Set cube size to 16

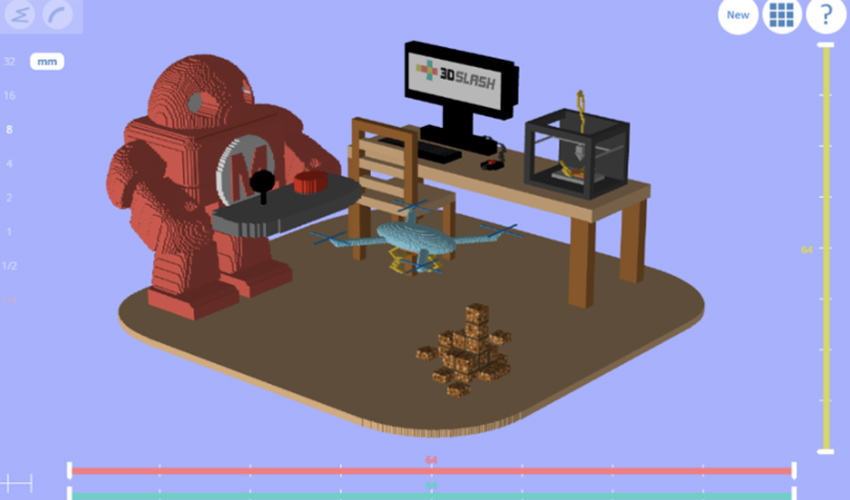click(x=9, y=95)
